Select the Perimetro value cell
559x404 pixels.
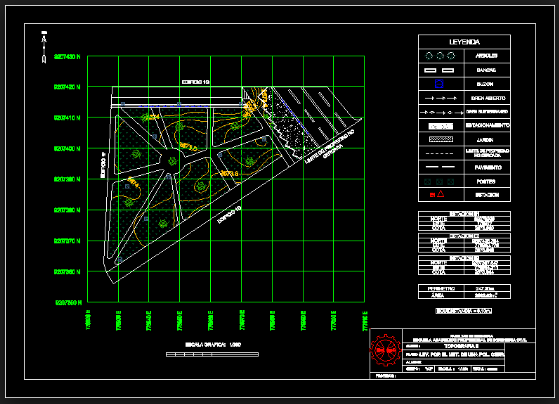[487, 288]
